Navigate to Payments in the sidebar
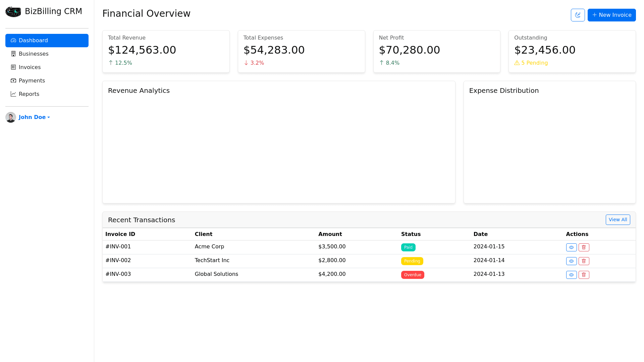 pyautogui.click(x=32, y=81)
